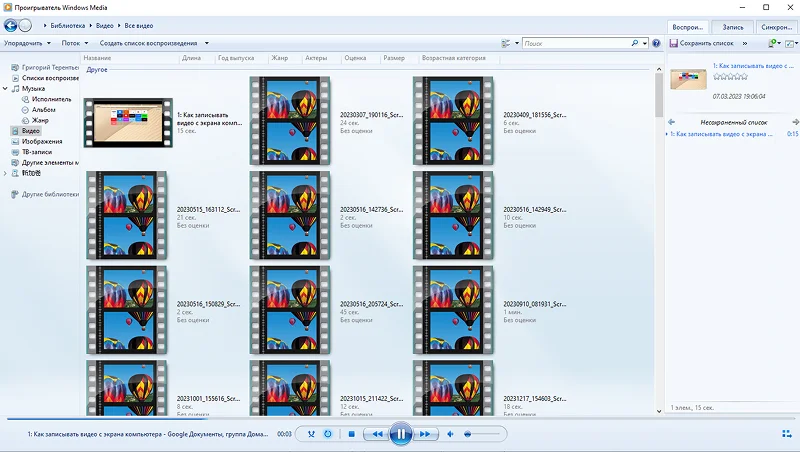Open the dropdown arrow next to Создать список воспроизведения
Image resolution: width=800 pixels, height=452 pixels.
click(x=207, y=43)
